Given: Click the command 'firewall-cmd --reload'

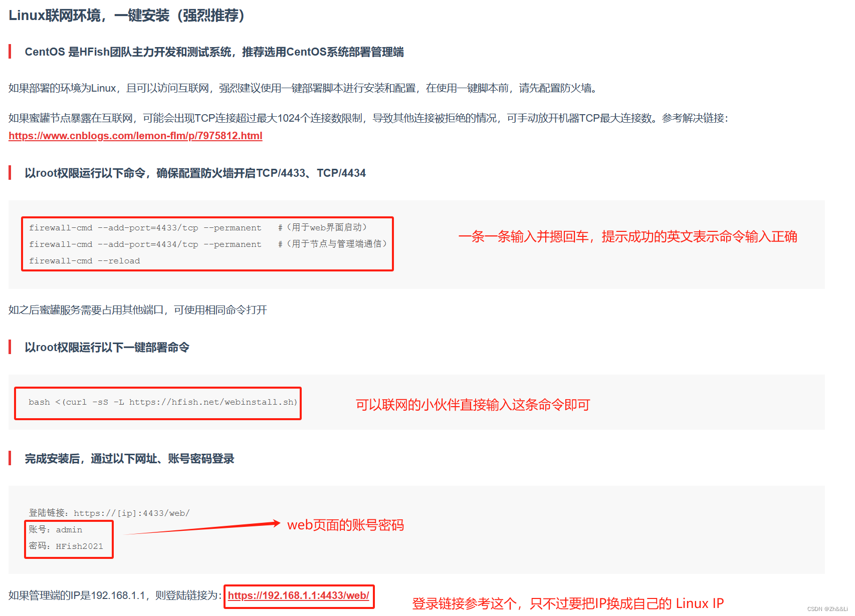Looking at the screenshot, I should pyautogui.click(x=84, y=261).
